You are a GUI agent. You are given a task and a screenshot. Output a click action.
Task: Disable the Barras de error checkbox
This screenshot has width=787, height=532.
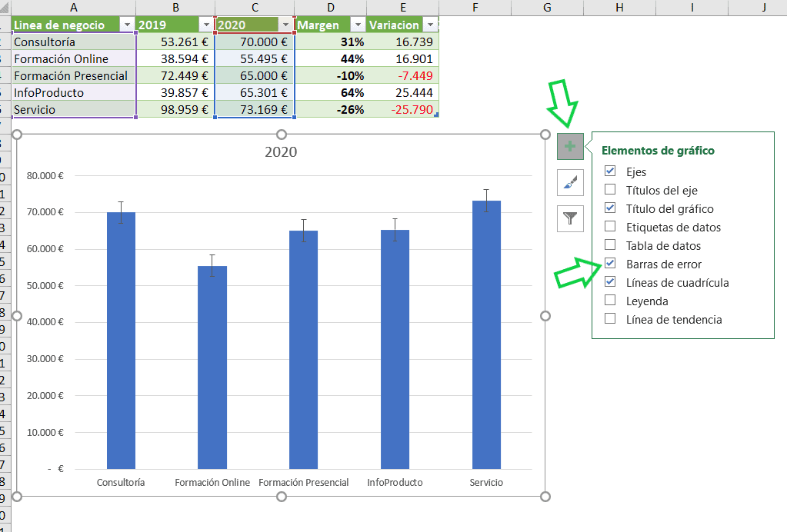pos(610,263)
